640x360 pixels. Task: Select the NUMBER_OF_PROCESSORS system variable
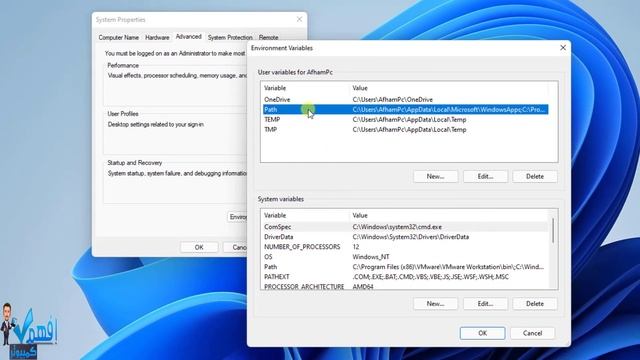tap(405, 247)
